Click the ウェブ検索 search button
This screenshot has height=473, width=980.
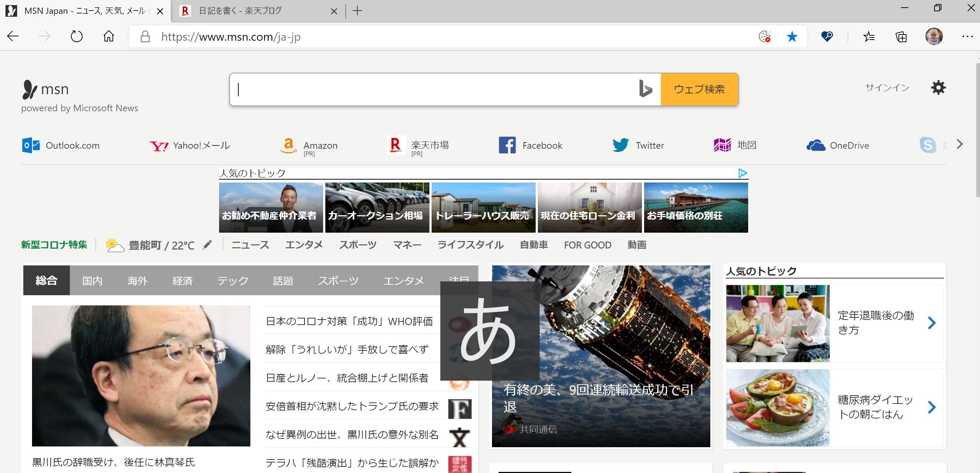[x=699, y=89]
